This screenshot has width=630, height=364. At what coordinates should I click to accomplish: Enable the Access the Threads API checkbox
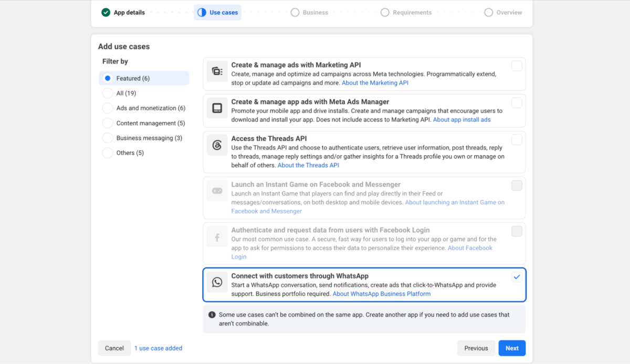(517, 140)
